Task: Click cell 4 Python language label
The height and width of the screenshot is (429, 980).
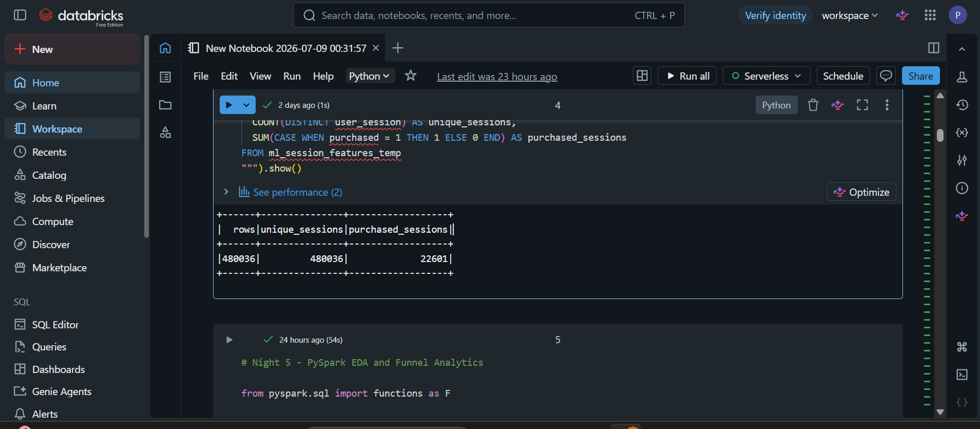Action: point(776,105)
